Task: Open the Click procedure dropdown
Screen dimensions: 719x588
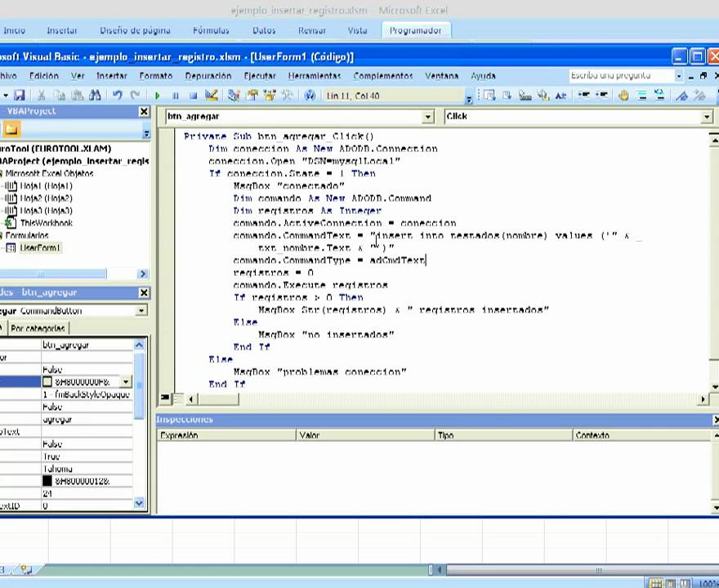Action: coord(707,117)
